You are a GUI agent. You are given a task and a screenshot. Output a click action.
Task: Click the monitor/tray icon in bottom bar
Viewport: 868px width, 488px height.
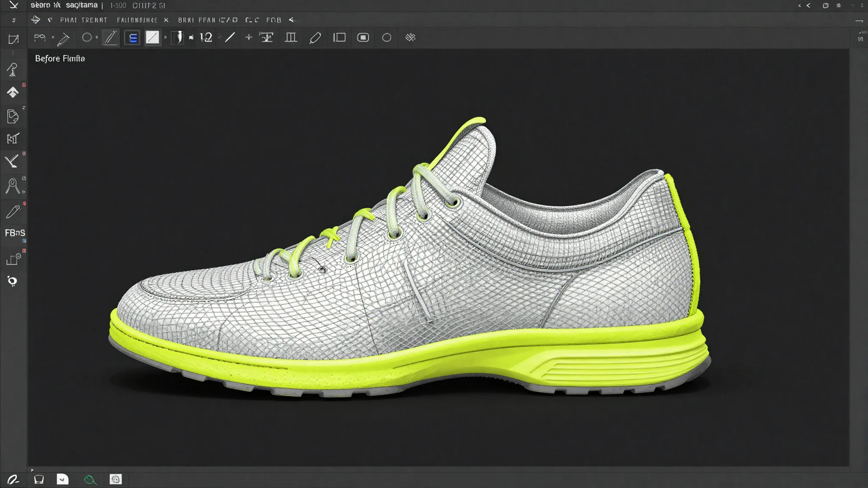click(x=39, y=480)
